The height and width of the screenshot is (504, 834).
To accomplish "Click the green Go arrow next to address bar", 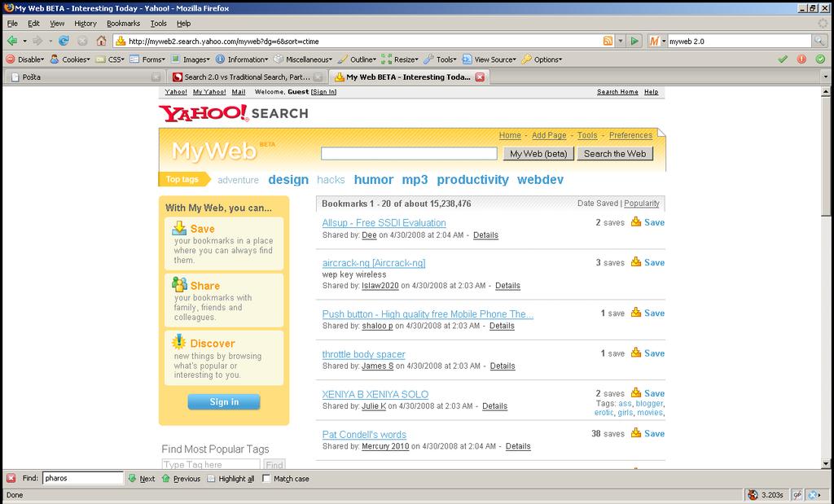I will 634,41.
